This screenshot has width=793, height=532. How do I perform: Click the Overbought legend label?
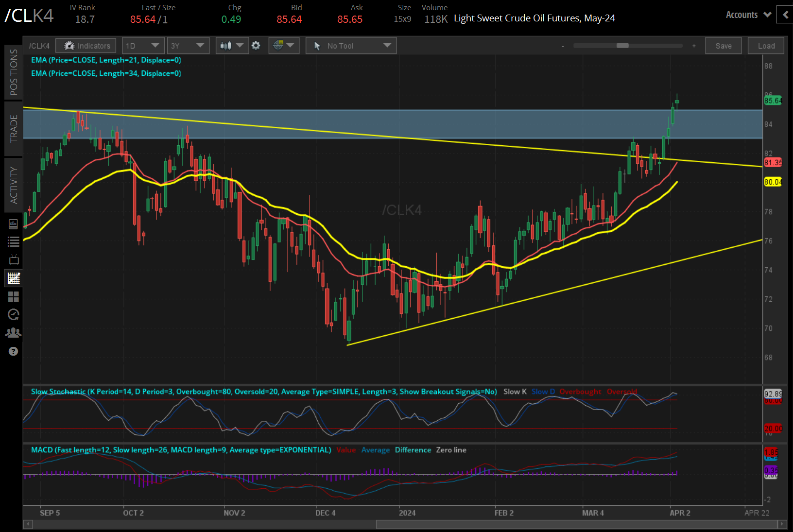tap(580, 392)
